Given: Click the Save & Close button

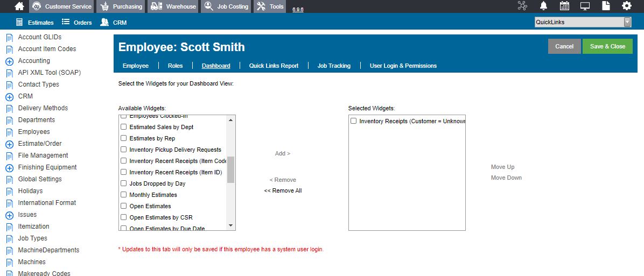Looking at the screenshot, I should [607, 46].
